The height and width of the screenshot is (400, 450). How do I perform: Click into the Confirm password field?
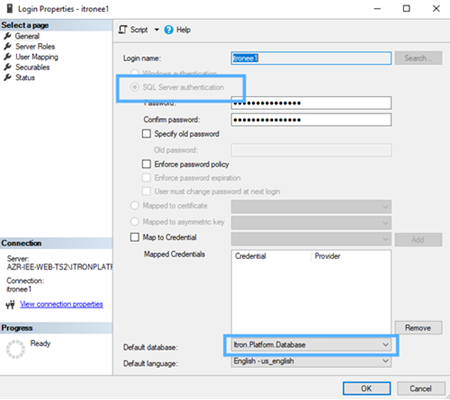click(x=311, y=120)
